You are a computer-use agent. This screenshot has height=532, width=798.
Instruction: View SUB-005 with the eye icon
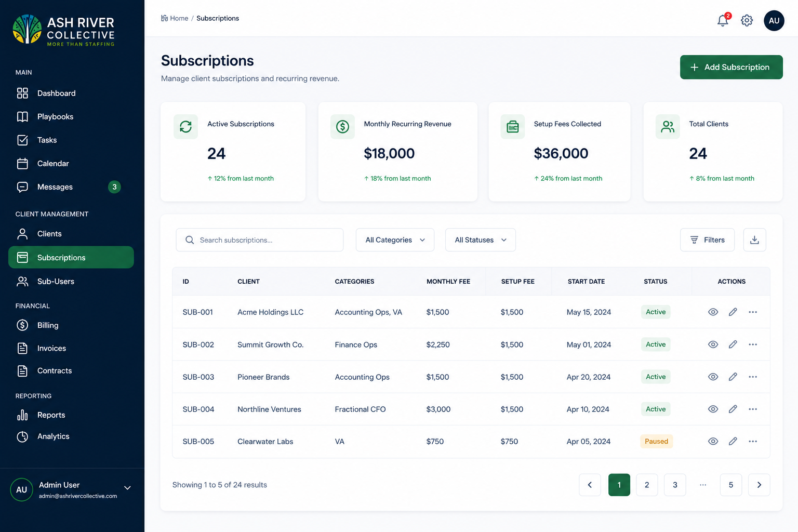point(713,442)
